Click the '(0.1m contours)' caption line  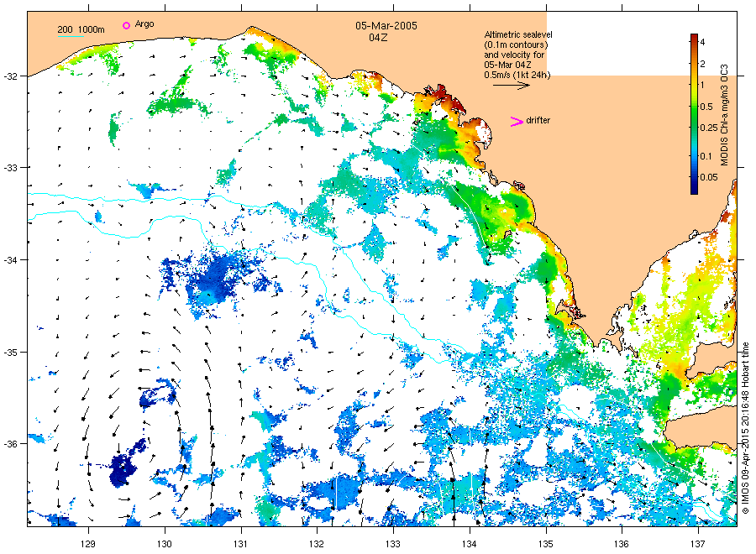[x=516, y=44]
